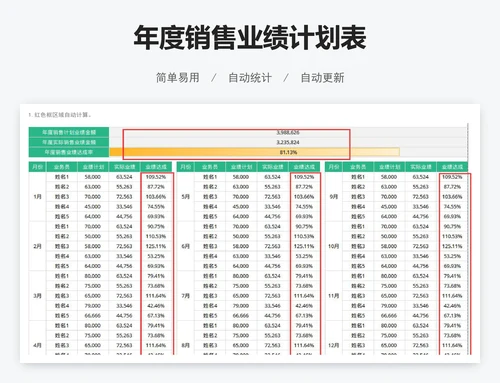Select the 11月 month cell
This screenshot has width=500, height=383.
click(x=334, y=296)
